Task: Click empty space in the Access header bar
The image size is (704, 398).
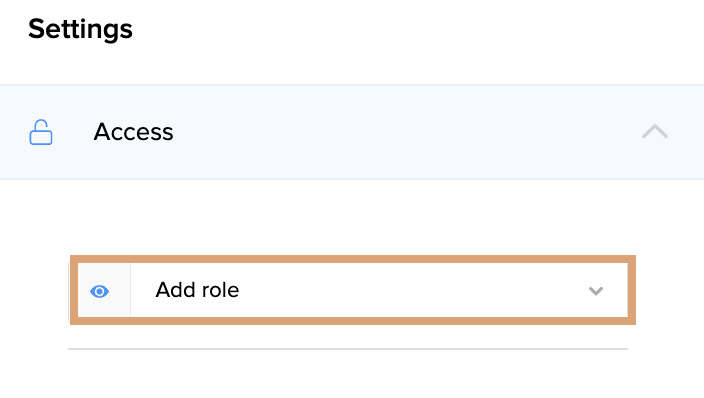Action: click(404, 132)
